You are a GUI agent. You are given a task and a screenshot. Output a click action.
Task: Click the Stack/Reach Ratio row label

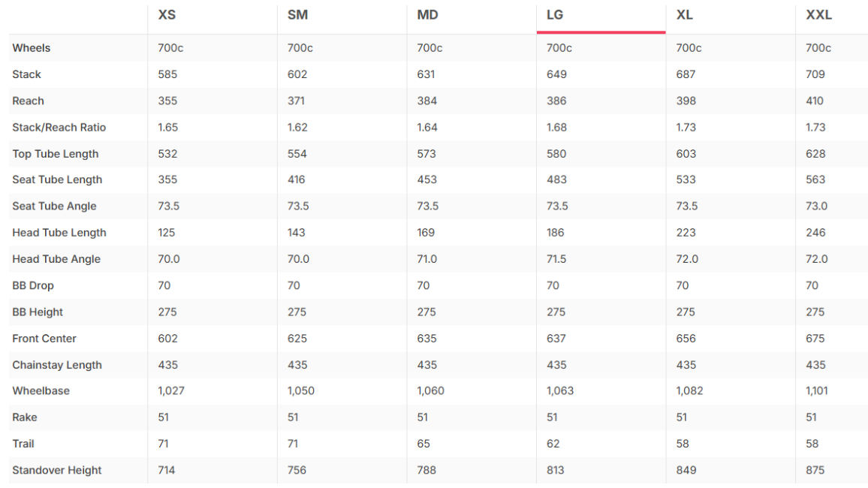click(x=59, y=128)
